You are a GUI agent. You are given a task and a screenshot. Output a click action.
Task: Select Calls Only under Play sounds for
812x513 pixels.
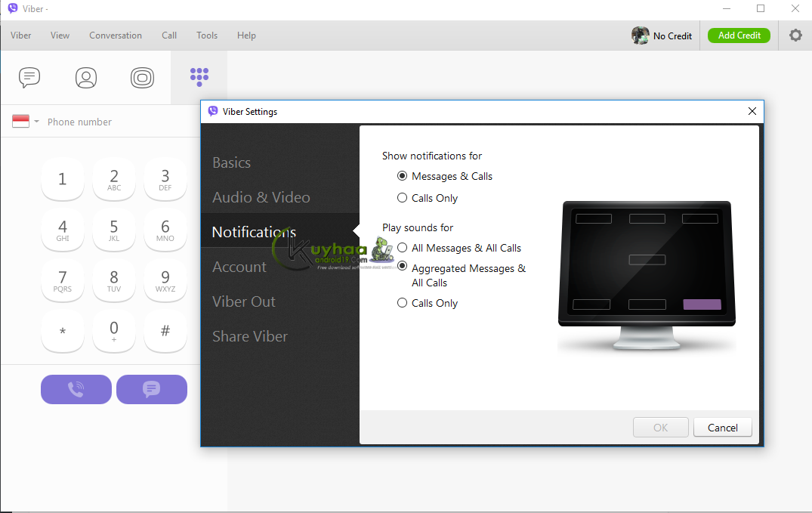402,303
